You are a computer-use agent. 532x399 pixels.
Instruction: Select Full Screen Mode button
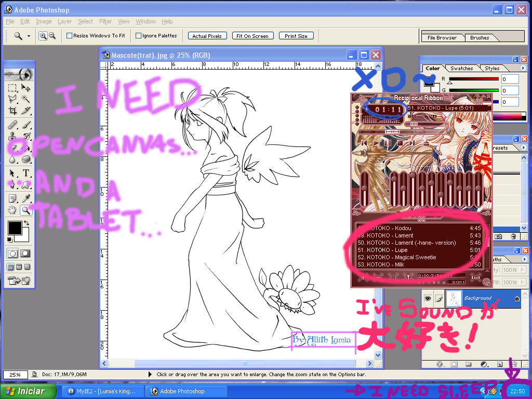point(28,267)
